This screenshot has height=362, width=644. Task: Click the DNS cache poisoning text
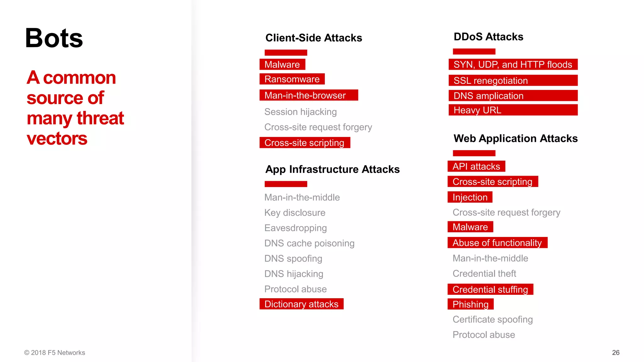click(309, 243)
